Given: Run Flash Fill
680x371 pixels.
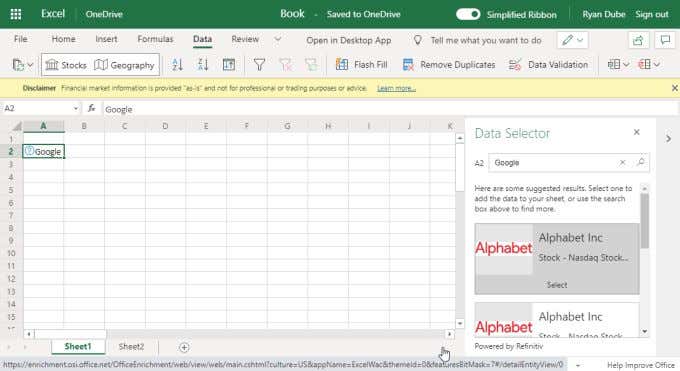Looking at the screenshot, I should point(362,65).
